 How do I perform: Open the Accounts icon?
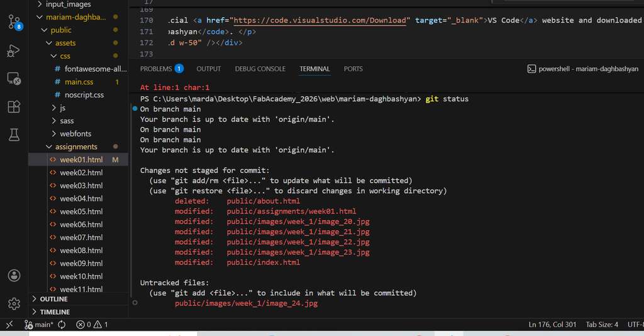[x=14, y=276]
